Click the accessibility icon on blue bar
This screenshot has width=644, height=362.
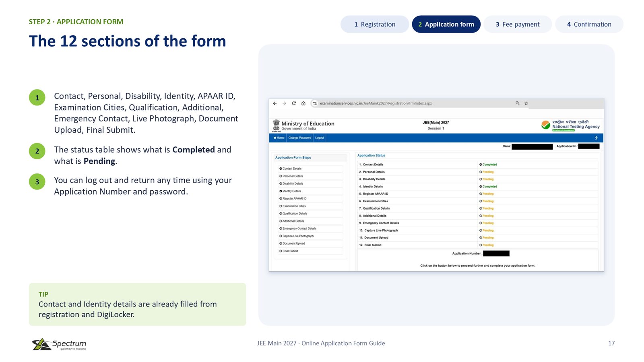click(596, 138)
